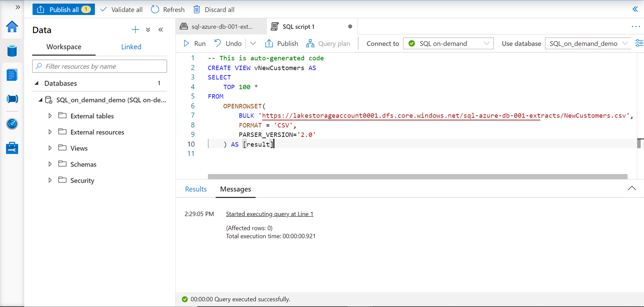Viewport: 644px width, 307px height.
Task: Click the script properties settings icon
Action: [639, 43]
